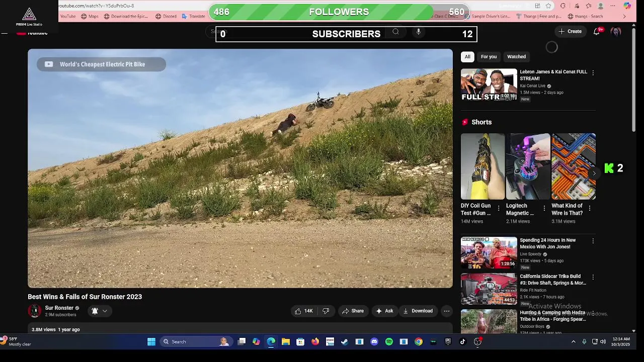This screenshot has height=362, width=644.
Task: Open Spending 24 Hours In New Mexico video
Action: [489, 253]
